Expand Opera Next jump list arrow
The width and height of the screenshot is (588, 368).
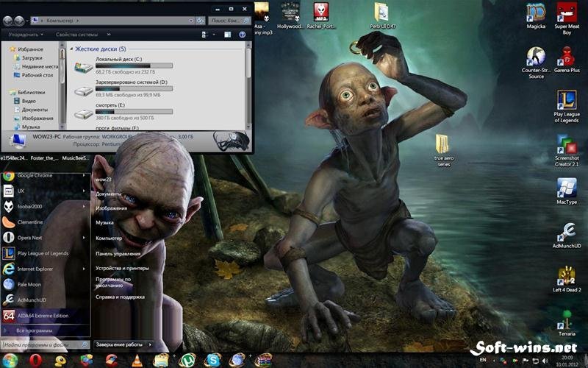[84, 238]
